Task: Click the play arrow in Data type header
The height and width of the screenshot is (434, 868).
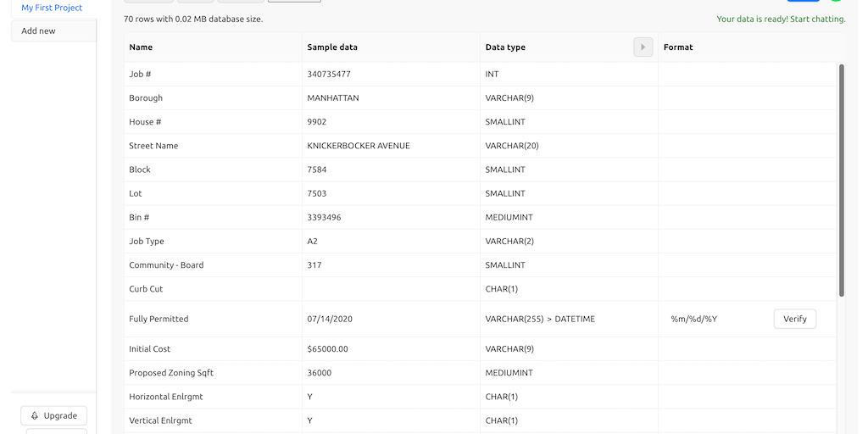Action: click(643, 47)
